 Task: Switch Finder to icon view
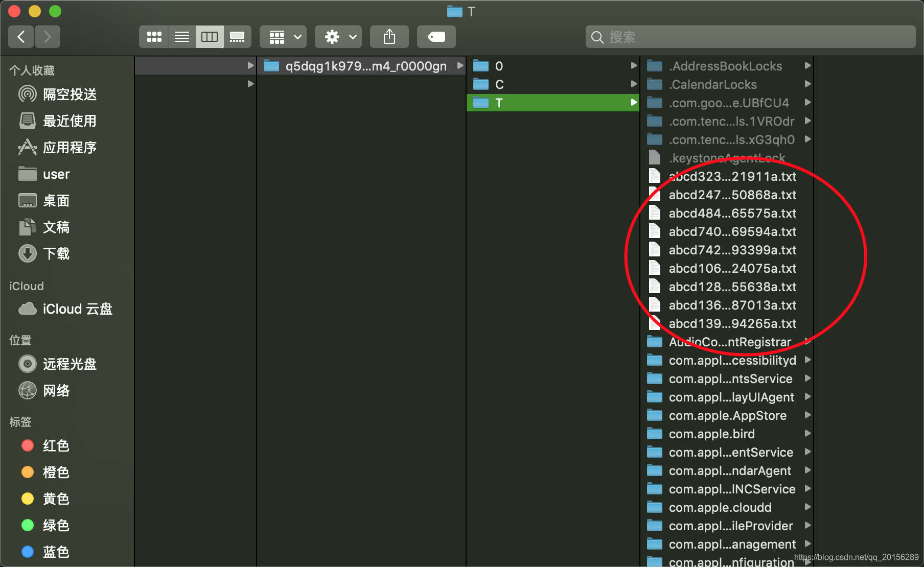[x=153, y=36]
